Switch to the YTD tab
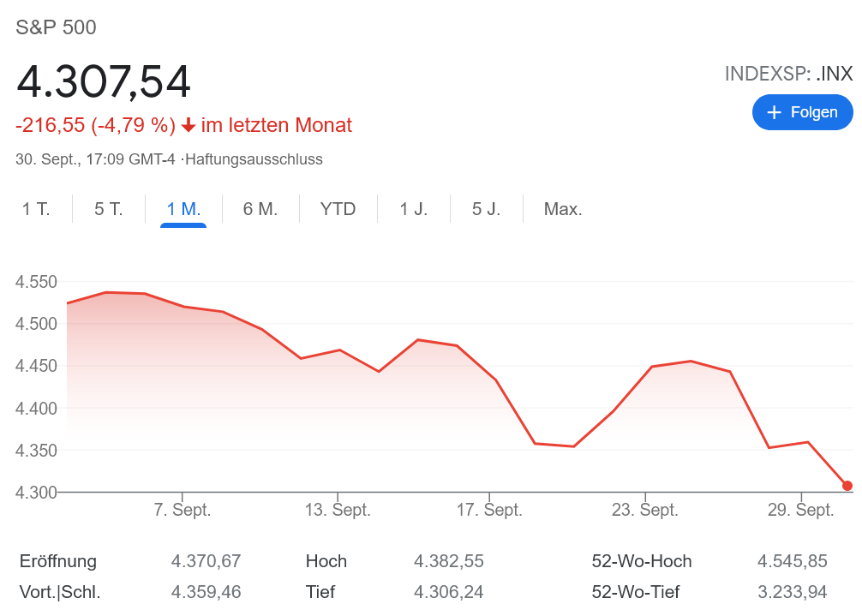The width and height of the screenshot is (862, 616). click(x=338, y=209)
